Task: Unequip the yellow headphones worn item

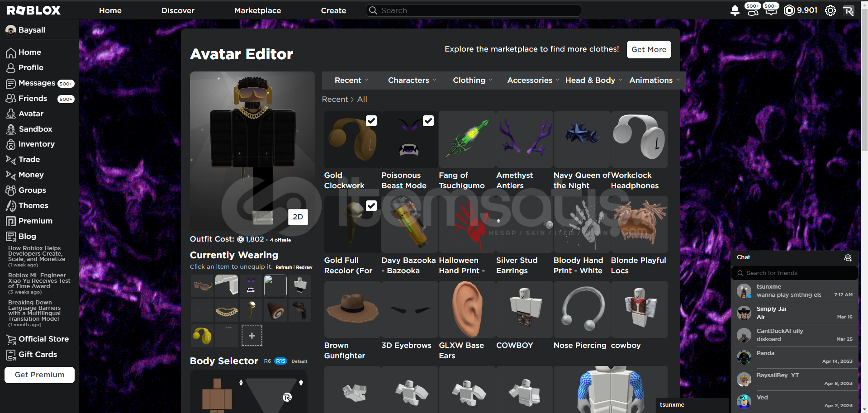Action: (x=202, y=335)
